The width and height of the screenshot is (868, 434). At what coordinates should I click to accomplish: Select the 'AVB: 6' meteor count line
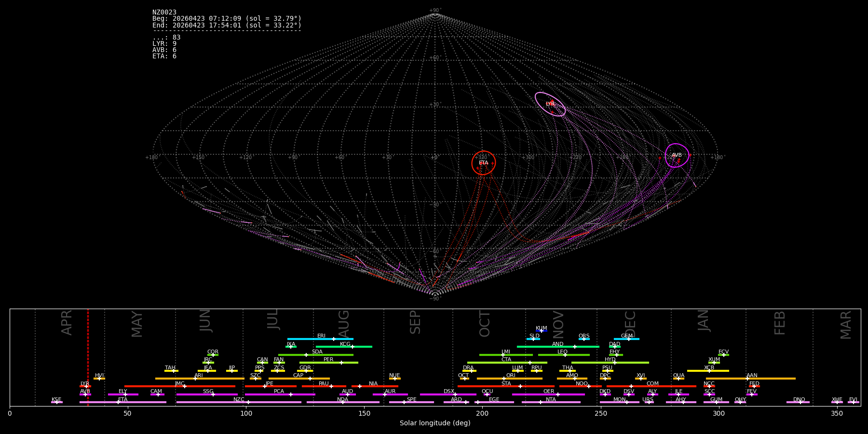[164, 50]
